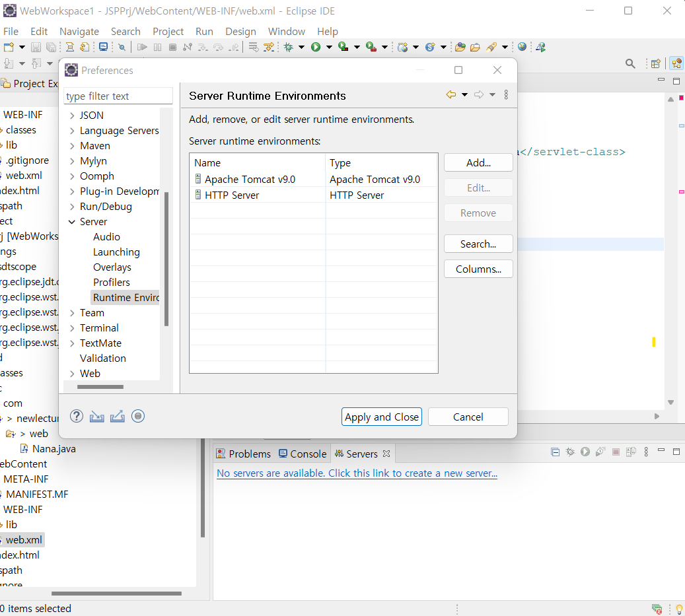Open the Run button dropdown arrow
The image size is (685, 616).
pos(329,47)
